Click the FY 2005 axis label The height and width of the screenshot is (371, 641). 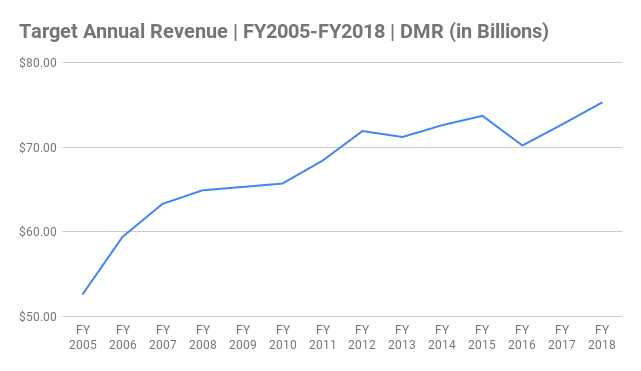coord(83,337)
